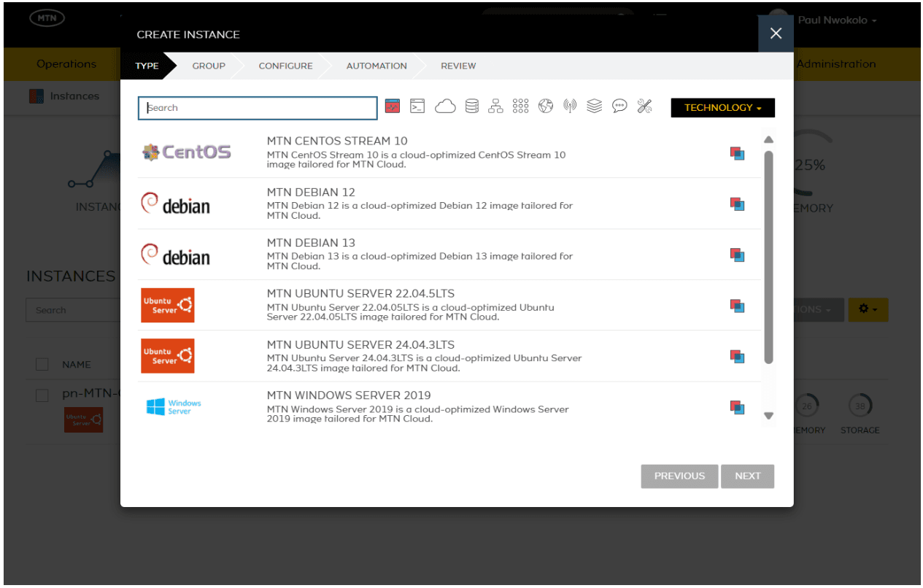Open the Paul Nwokolo user menu
Image resolution: width=923 pixels, height=588 pixels.
point(837,20)
